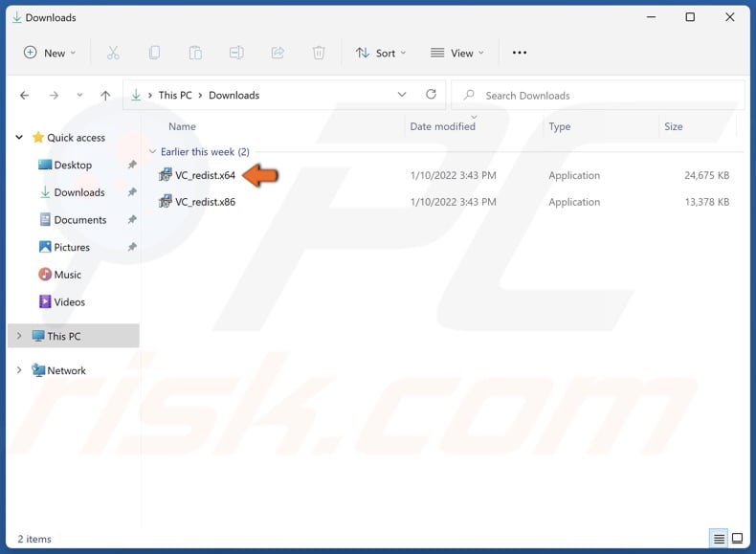The image size is (756, 554).
Task: Click the Delete trash can icon
Action: click(x=319, y=53)
